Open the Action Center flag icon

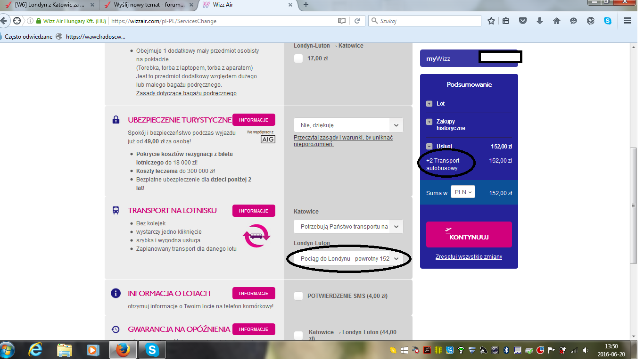(x=551, y=350)
